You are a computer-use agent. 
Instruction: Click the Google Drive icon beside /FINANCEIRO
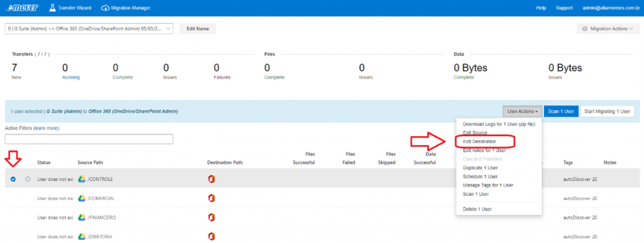point(82,217)
